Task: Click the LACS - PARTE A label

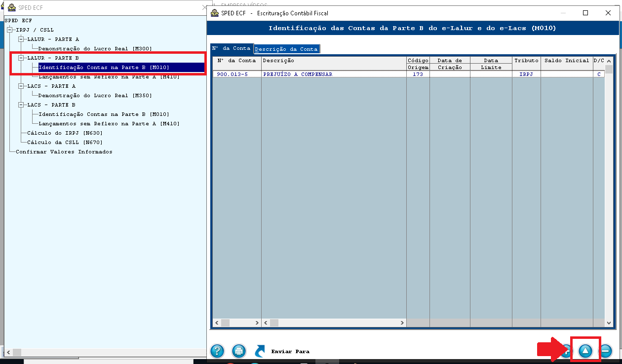Action: [51, 86]
